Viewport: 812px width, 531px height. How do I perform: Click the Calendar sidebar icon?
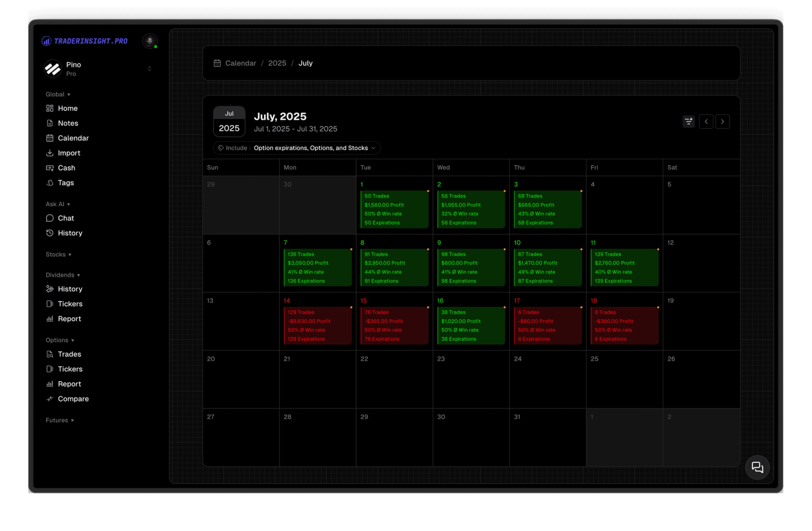click(50, 138)
